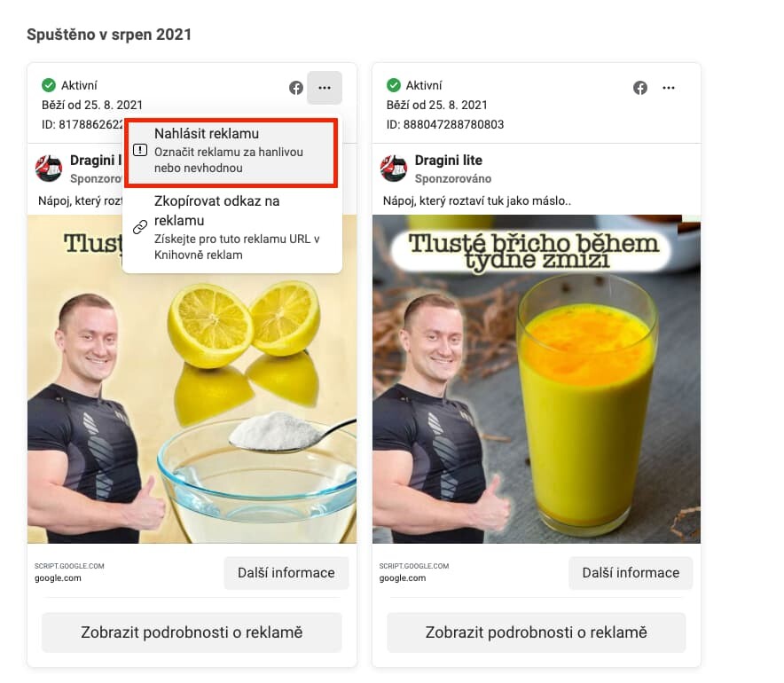Open Dragini profile avatar on the left ad
Viewport: 784px width, 683px height.
pos(49,168)
